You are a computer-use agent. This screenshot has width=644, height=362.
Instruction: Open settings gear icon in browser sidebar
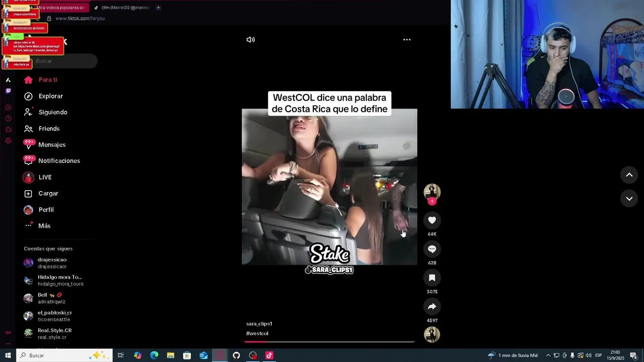click(x=8, y=141)
